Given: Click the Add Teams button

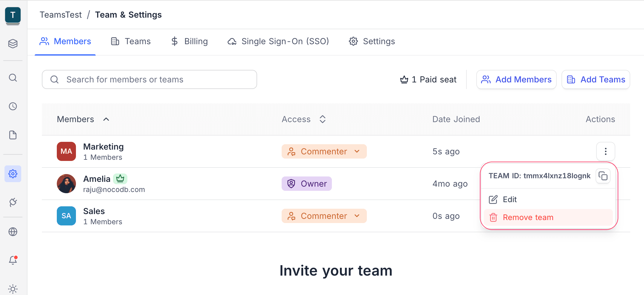Looking at the screenshot, I should 596,79.
